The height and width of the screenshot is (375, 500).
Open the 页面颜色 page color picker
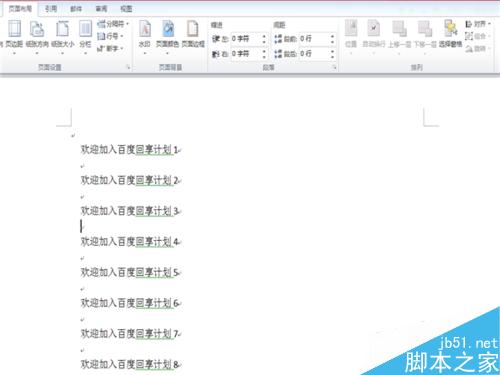168,36
